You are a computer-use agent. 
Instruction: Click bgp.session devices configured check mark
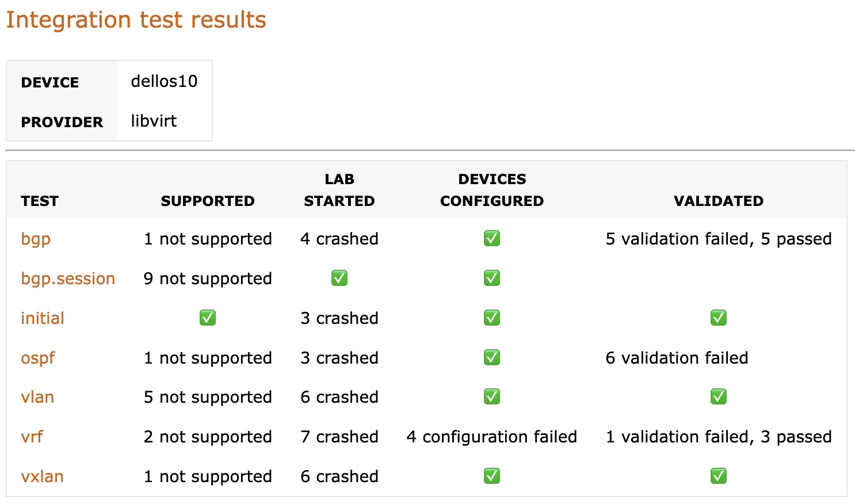tap(492, 278)
